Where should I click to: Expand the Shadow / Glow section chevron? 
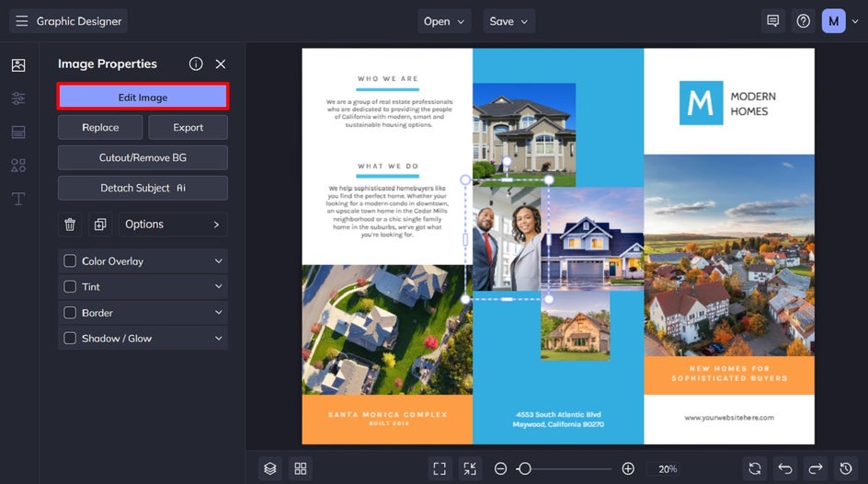(218, 339)
